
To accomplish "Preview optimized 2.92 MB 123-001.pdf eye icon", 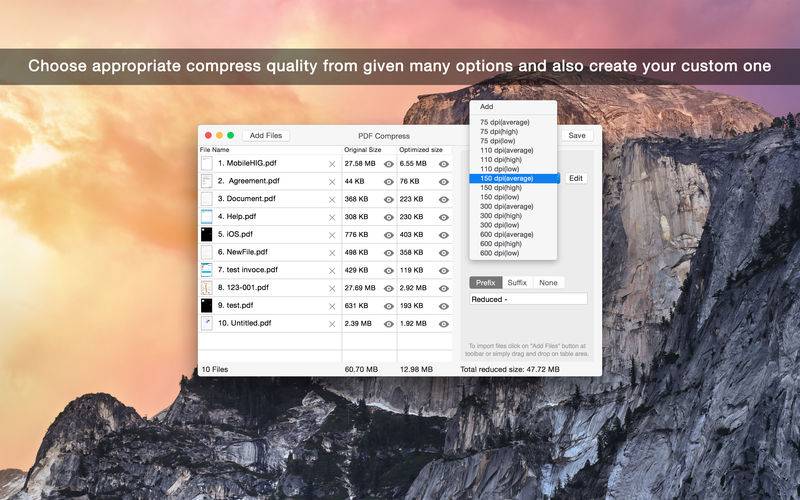I will point(444,289).
